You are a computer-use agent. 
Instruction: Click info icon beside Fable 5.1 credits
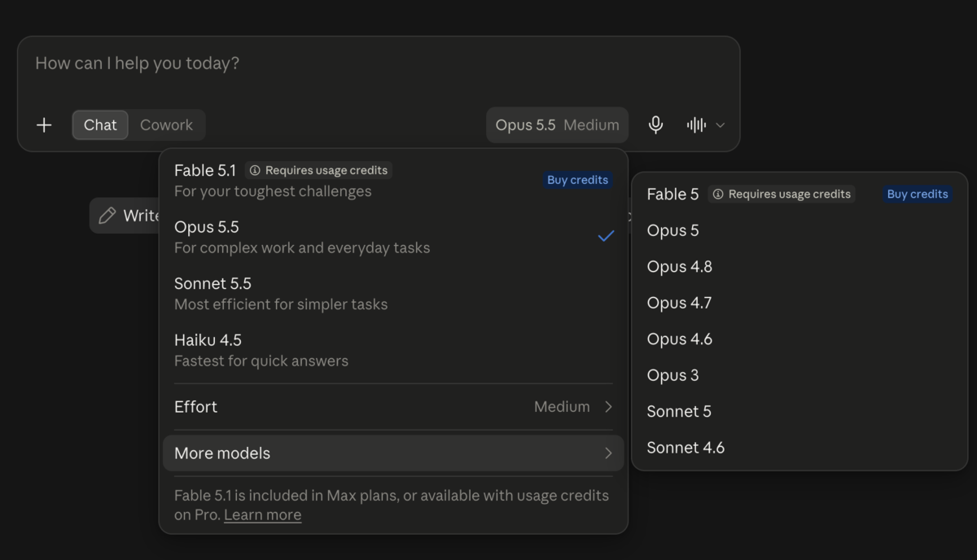255,170
